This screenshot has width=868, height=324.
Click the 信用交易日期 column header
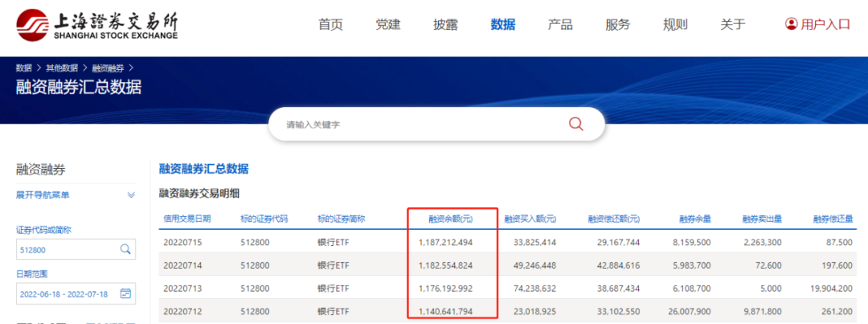click(x=187, y=219)
